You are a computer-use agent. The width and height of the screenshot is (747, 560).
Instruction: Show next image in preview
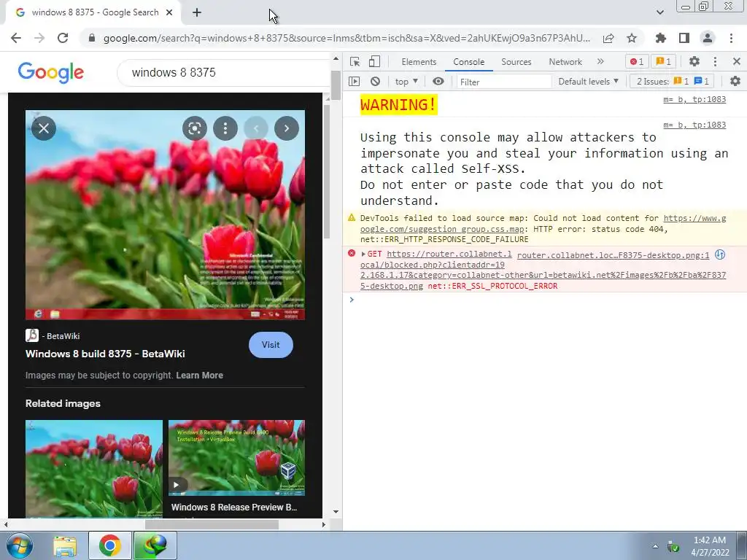[x=286, y=128]
